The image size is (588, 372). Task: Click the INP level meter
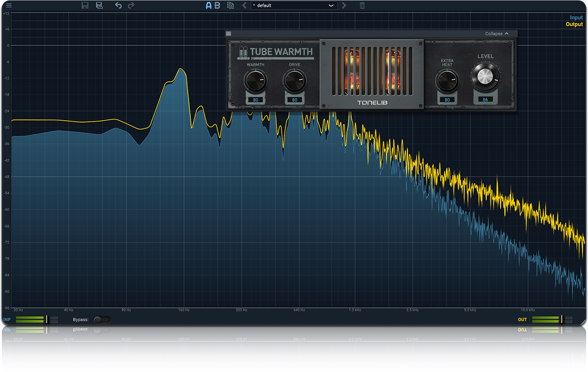coord(37,320)
